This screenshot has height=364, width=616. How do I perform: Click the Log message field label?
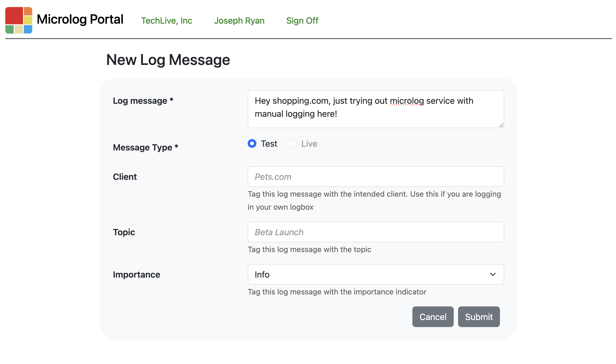pos(143,101)
